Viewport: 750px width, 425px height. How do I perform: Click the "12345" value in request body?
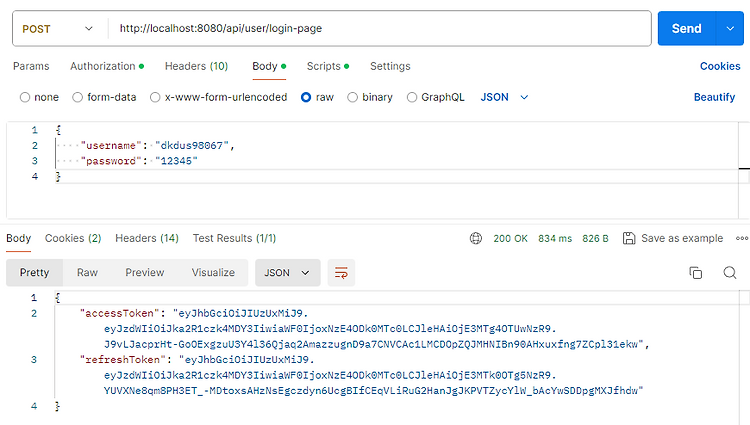click(176, 161)
